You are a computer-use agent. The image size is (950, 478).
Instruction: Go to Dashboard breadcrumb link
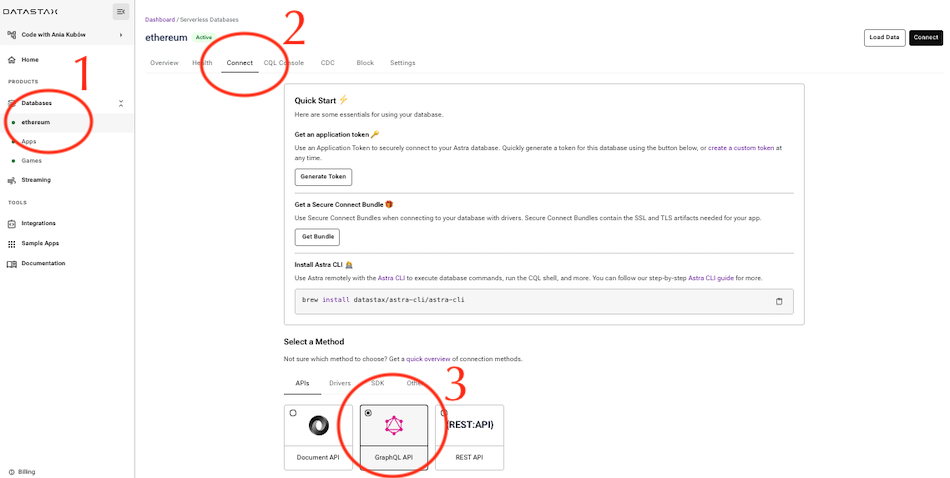click(160, 20)
